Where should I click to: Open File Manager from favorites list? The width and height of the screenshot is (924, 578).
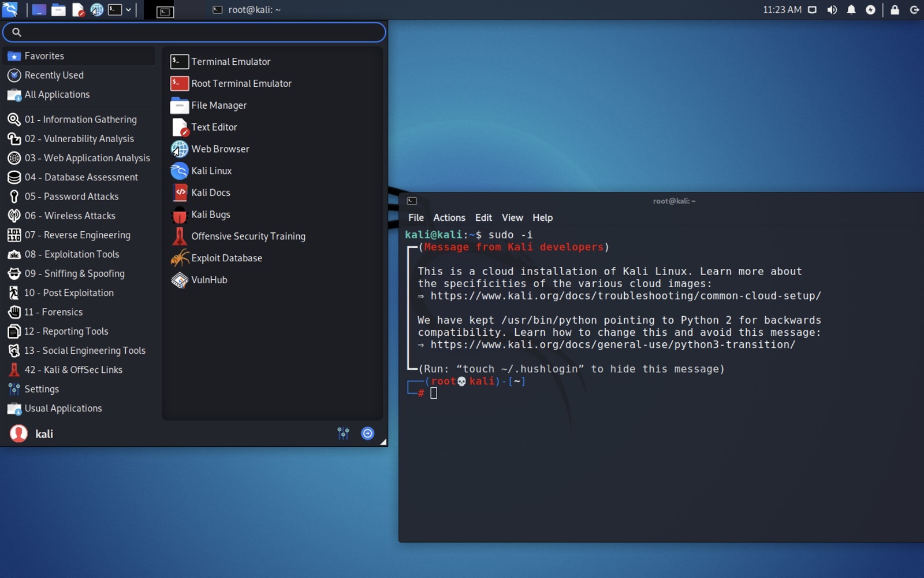click(272, 106)
